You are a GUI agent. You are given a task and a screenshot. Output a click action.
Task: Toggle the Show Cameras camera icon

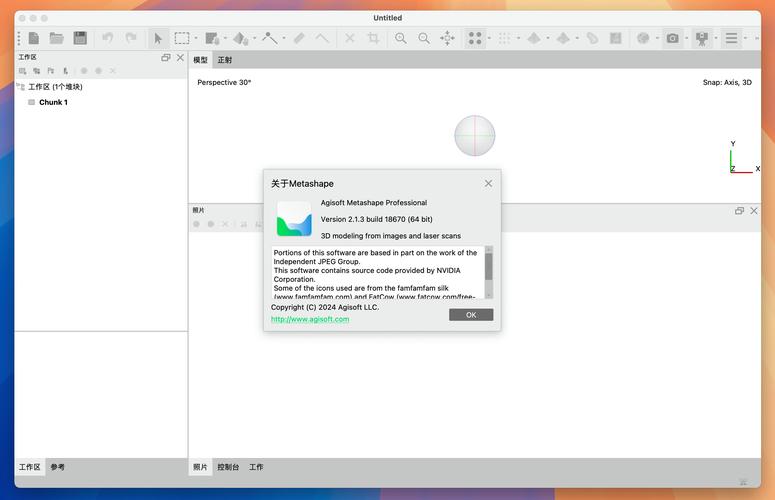[x=672, y=38]
